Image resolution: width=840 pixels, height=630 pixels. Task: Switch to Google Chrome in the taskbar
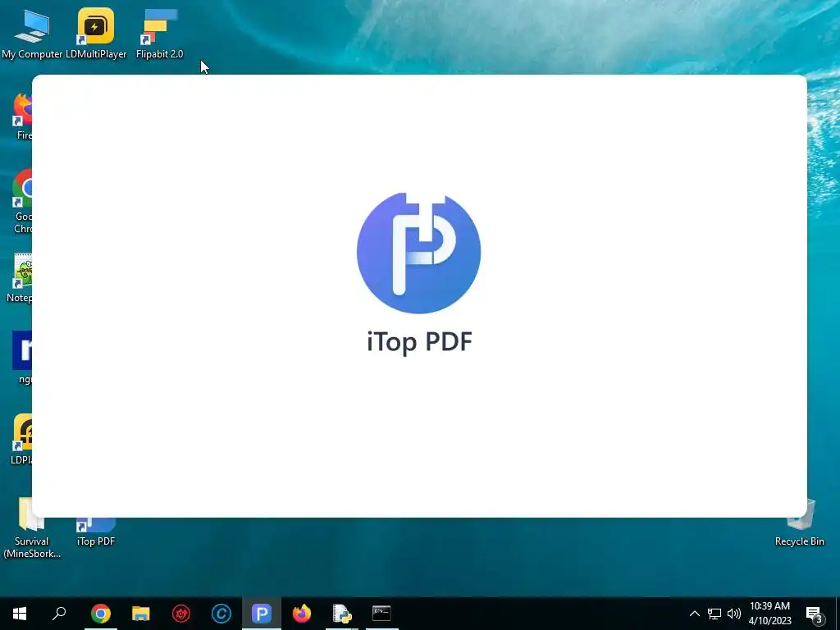click(101, 614)
